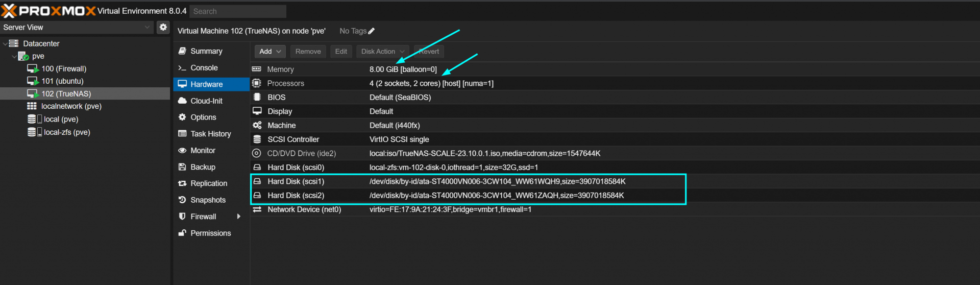Screen dimensions: 980x285
Task: Click the local-zfs (pve) storage icon
Action: pos(34,132)
